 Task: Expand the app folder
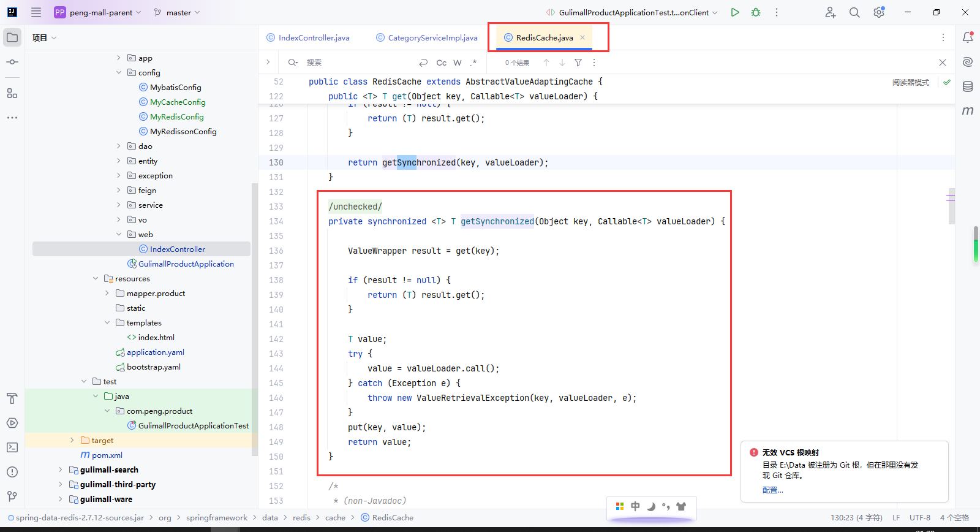(x=119, y=58)
